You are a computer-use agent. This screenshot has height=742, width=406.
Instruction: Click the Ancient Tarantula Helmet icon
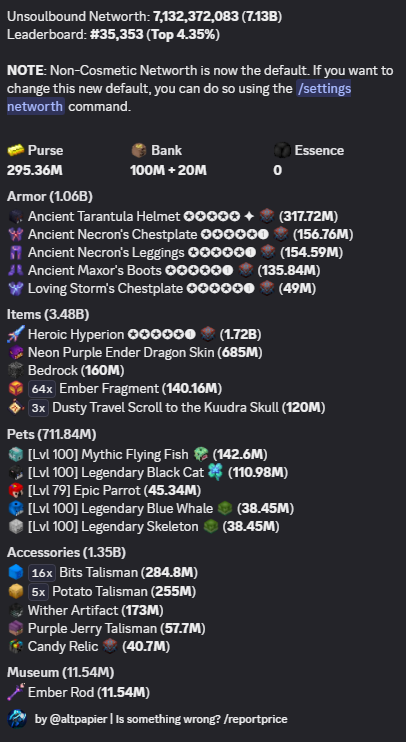tap(16, 216)
